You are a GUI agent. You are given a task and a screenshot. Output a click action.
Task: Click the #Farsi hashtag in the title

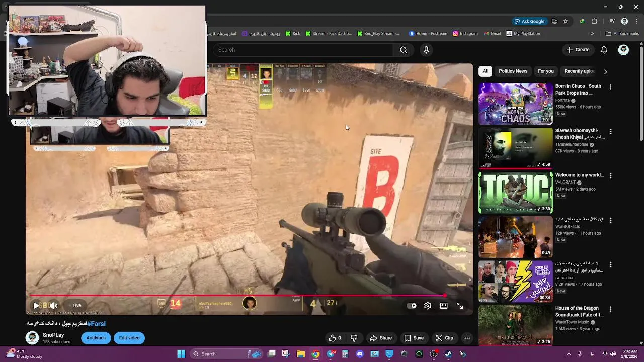point(96,324)
